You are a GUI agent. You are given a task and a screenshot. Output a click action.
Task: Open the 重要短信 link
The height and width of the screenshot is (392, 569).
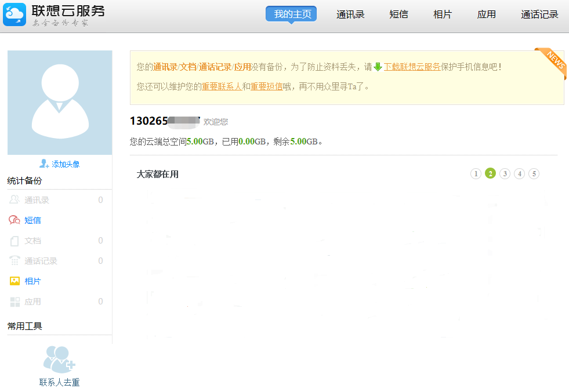click(x=266, y=86)
